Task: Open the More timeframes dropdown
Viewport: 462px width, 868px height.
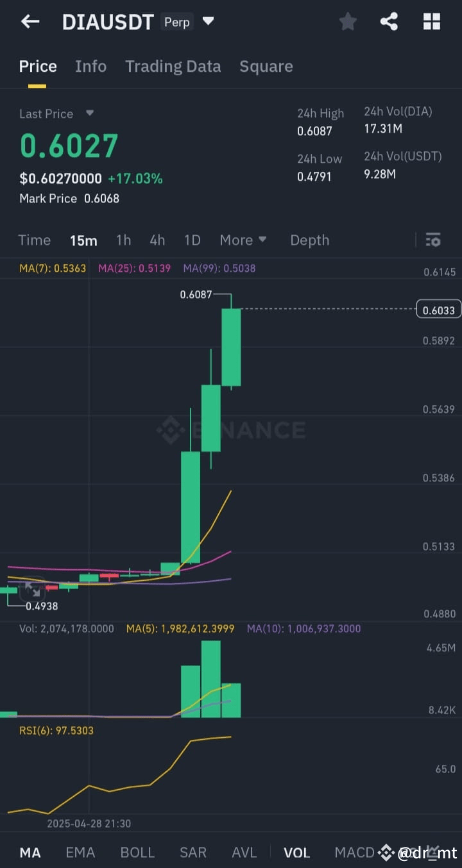Action: tap(243, 240)
